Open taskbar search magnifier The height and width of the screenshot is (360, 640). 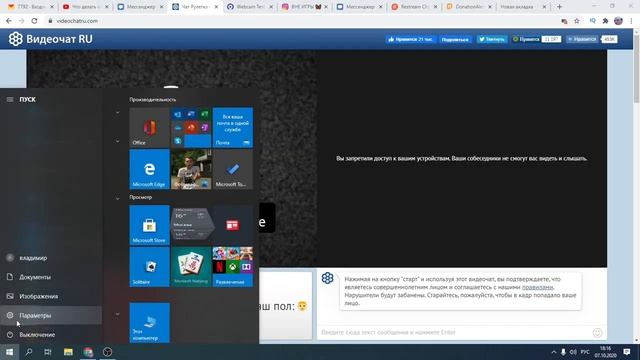point(29,352)
